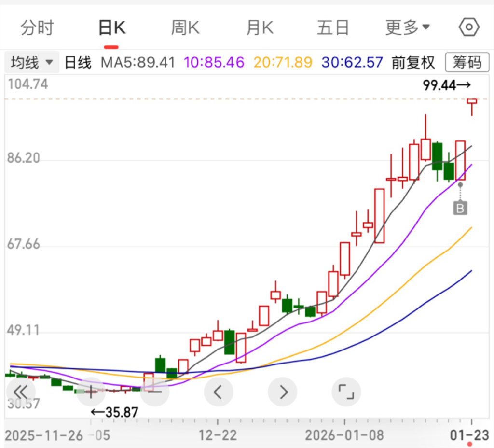Click the orange 20:71.89 value

[283, 62]
